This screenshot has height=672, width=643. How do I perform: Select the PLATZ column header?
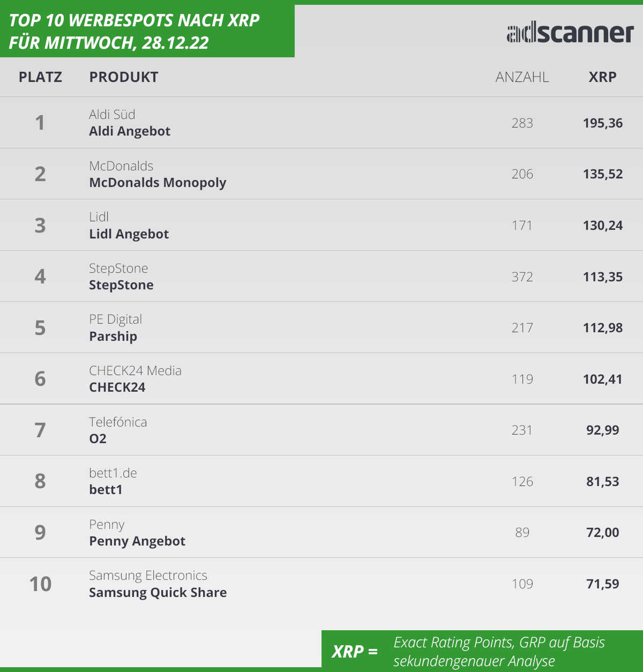40,77
